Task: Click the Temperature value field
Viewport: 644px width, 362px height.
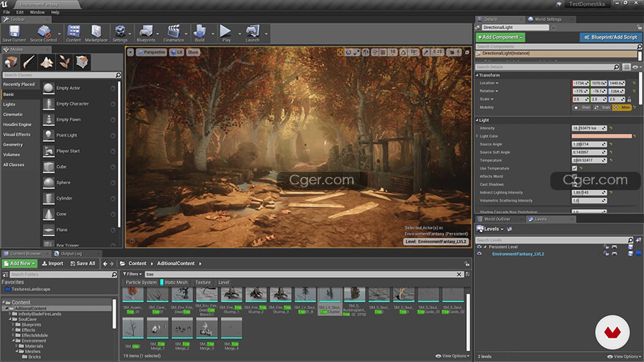Action: pos(589,160)
